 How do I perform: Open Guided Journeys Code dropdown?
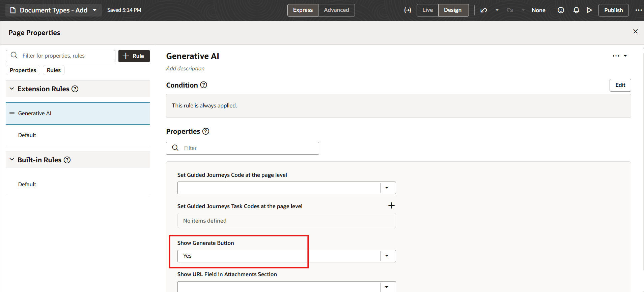pos(387,188)
